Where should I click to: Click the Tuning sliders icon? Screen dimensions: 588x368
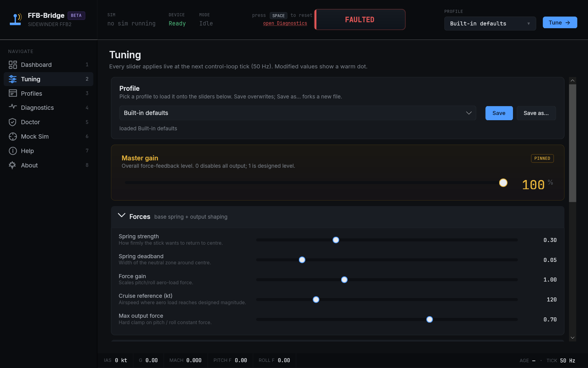pos(13,79)
